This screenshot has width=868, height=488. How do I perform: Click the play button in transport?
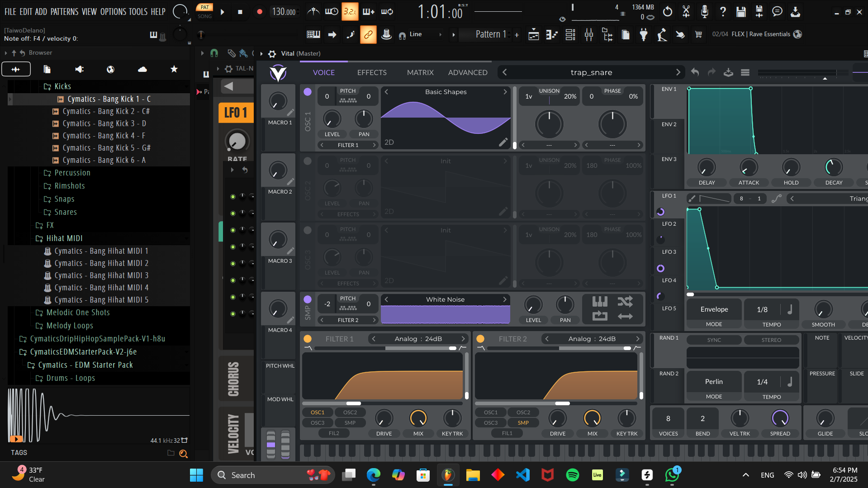point(223,12)
